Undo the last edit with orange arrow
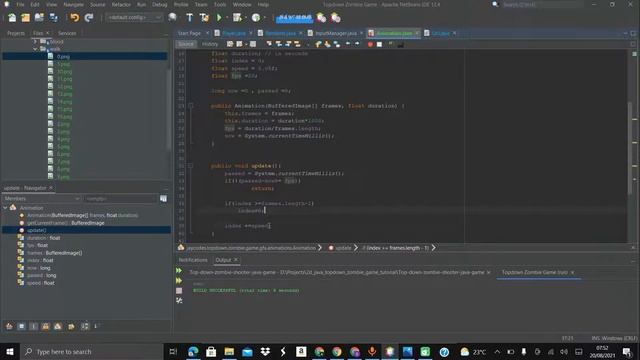Image resolution: width=640 pixels, height=360 pixels. 74,18
